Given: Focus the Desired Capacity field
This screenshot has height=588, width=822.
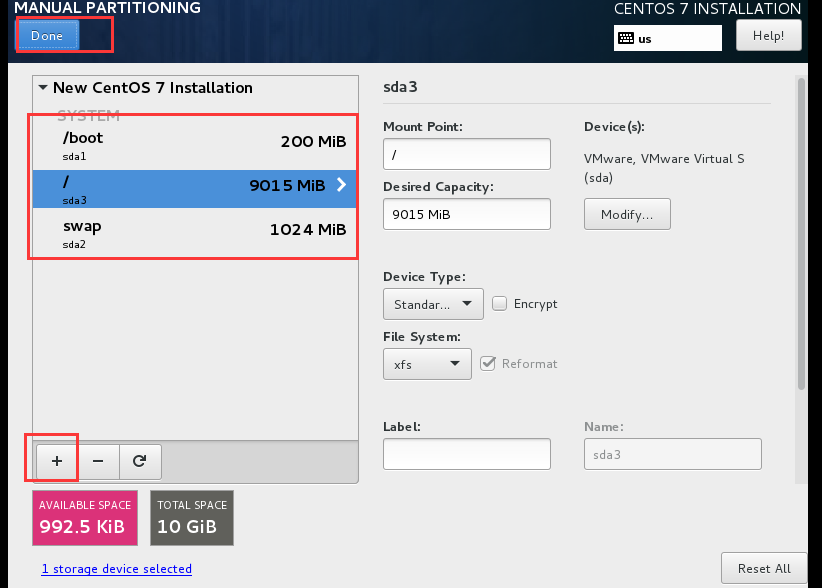Looking at the screenshot, I should (467, 214).
